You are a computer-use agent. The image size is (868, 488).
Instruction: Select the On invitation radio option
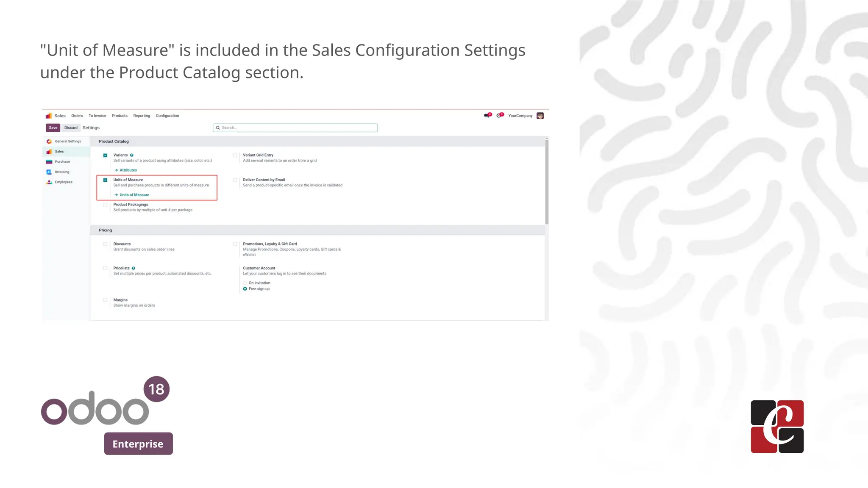(245, 283)
